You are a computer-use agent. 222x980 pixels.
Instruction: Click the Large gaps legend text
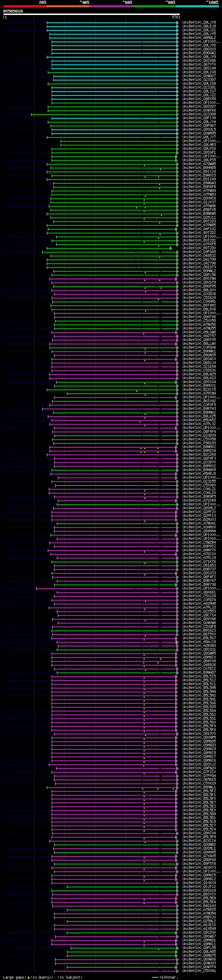click(43, 977)
